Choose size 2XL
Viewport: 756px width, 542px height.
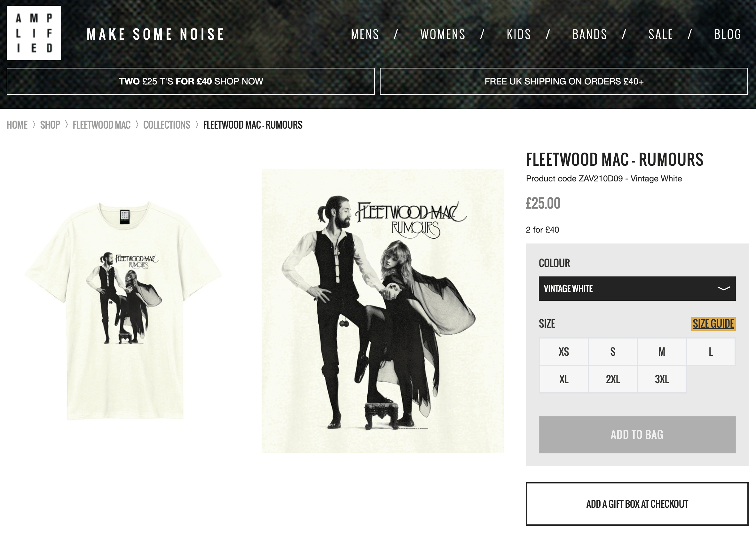[x=613, y=379]
